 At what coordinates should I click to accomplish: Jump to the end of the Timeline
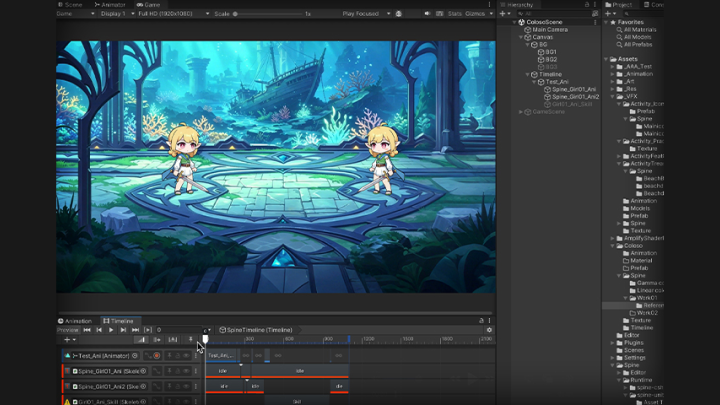tap(135, 330)
